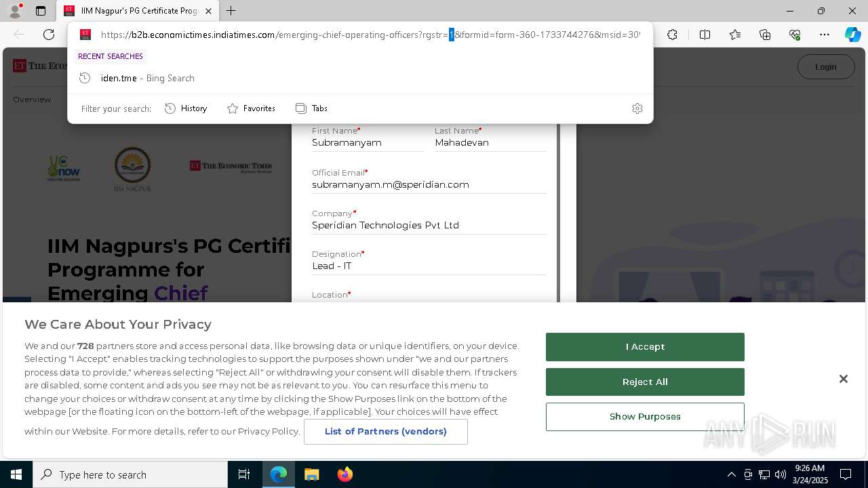The image size is (868, 488).
Task: Open the Windows Start menu
Action: click(x=16, y=474)
